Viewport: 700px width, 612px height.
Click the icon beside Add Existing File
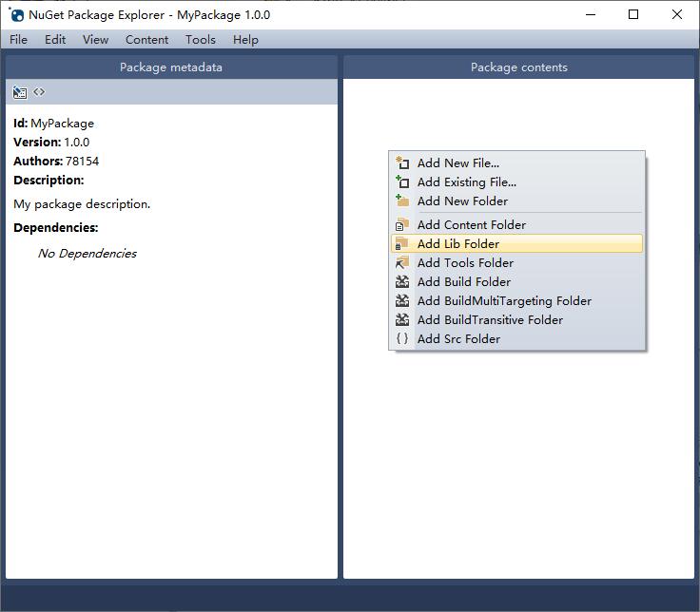(x=402, y=182)
